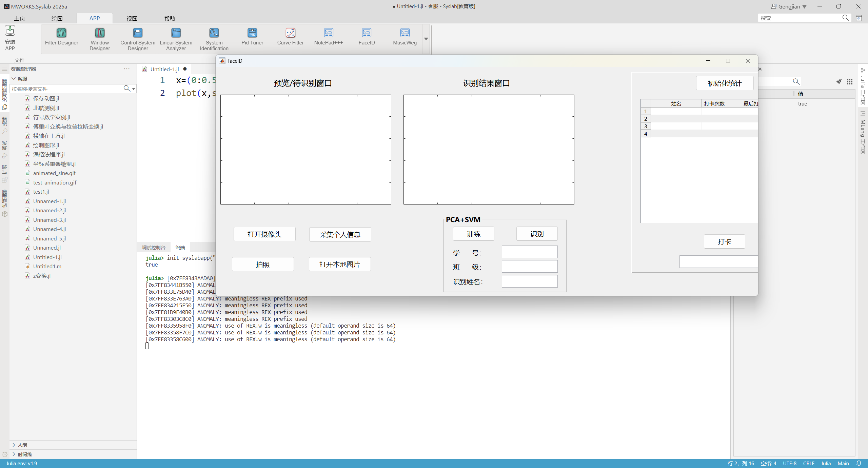Open the 帮助 ribbon tab
Image resolution: width=868 pixels, height=468 pixels.
point(170,18)
